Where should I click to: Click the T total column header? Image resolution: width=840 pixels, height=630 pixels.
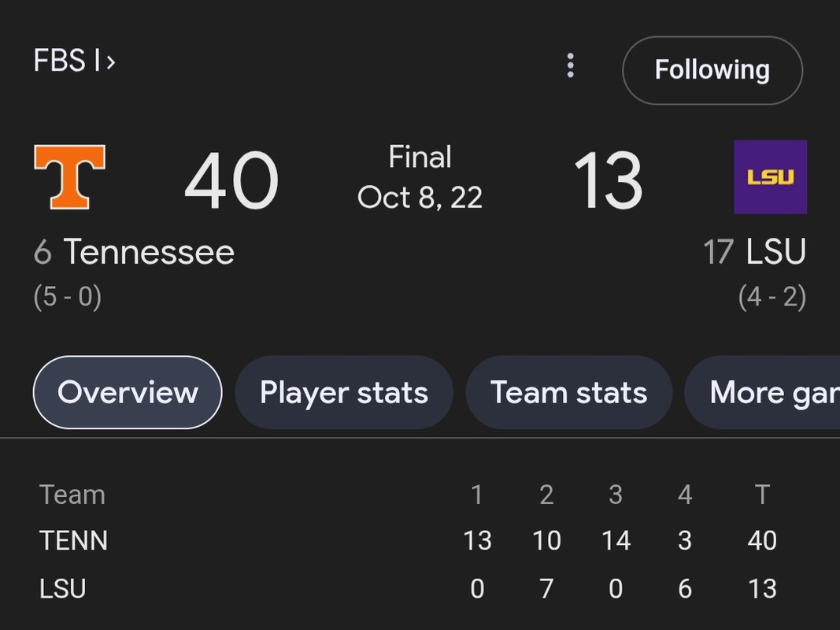761,495
